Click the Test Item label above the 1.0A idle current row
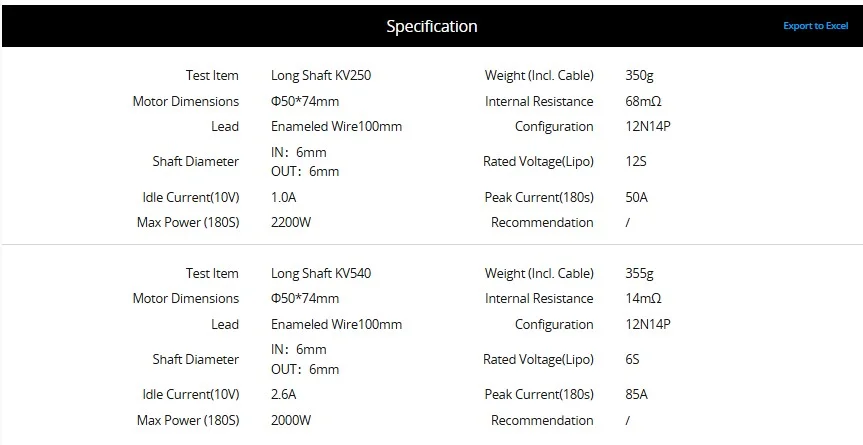Image resolution: width=863 pixels, height=445 pixels. (x=212, y=75)
